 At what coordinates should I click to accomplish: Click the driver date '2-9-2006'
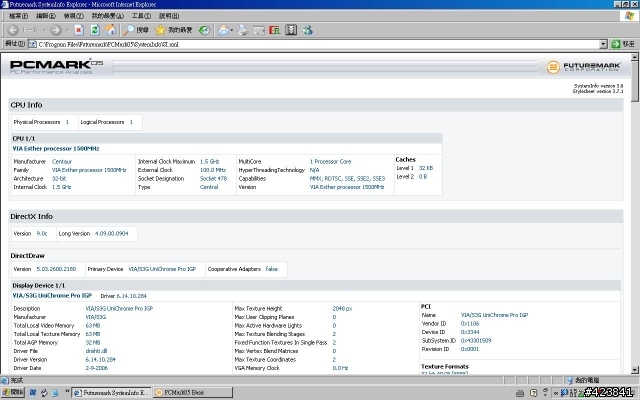tap(97, 368)
